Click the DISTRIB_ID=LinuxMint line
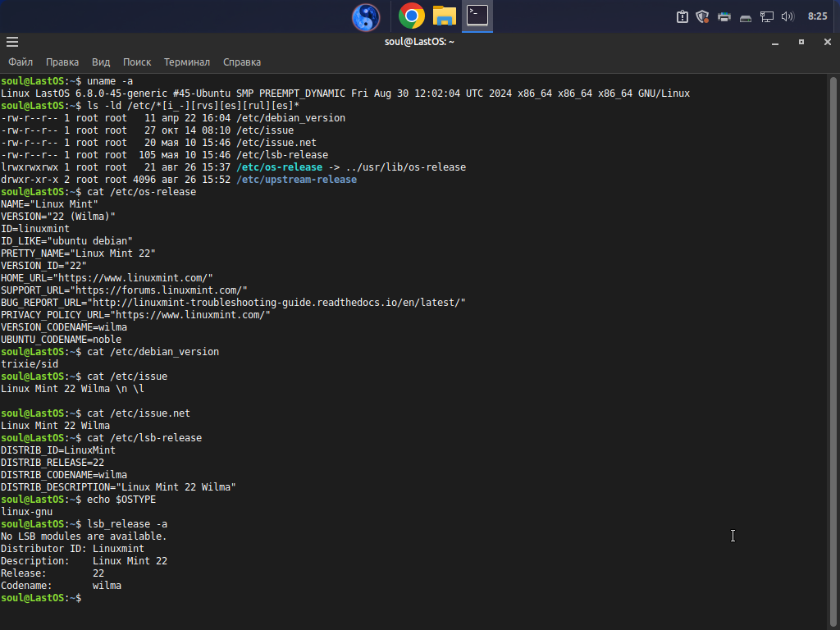840x630 pixels. pos(58,450)
